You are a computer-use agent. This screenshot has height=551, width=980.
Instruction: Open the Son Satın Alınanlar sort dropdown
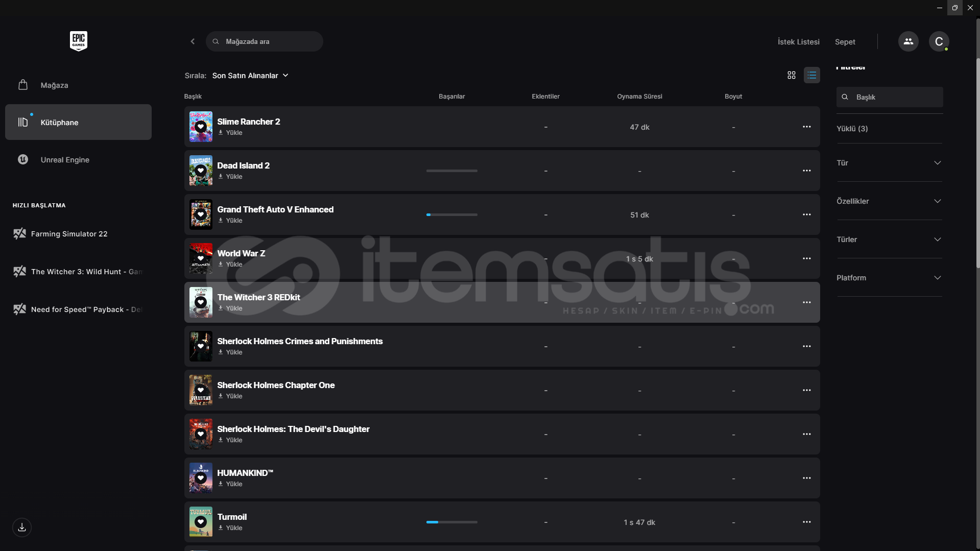tap(250, 76)
